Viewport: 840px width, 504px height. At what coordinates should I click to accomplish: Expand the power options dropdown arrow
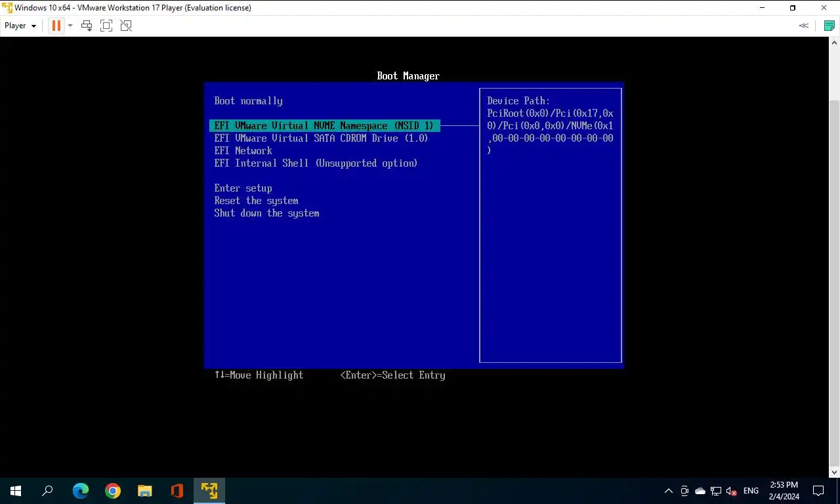(x=70, y=26)
